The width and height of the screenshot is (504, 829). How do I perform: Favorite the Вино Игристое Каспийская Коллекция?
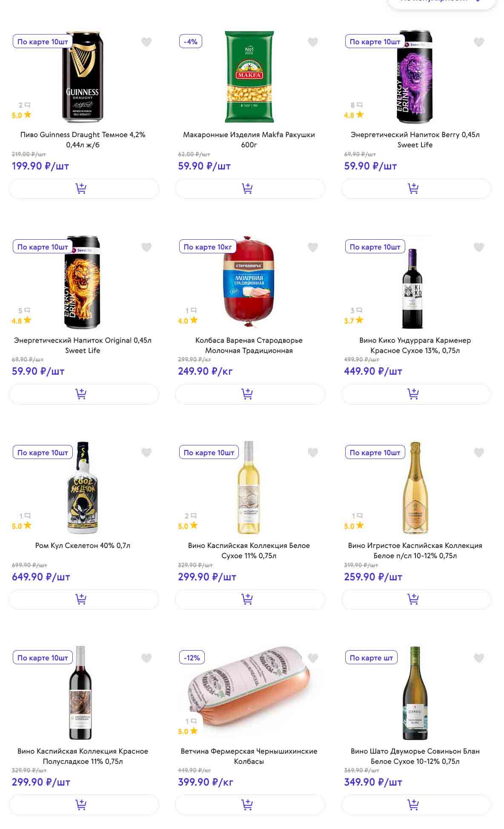click(x=479, y=453)
